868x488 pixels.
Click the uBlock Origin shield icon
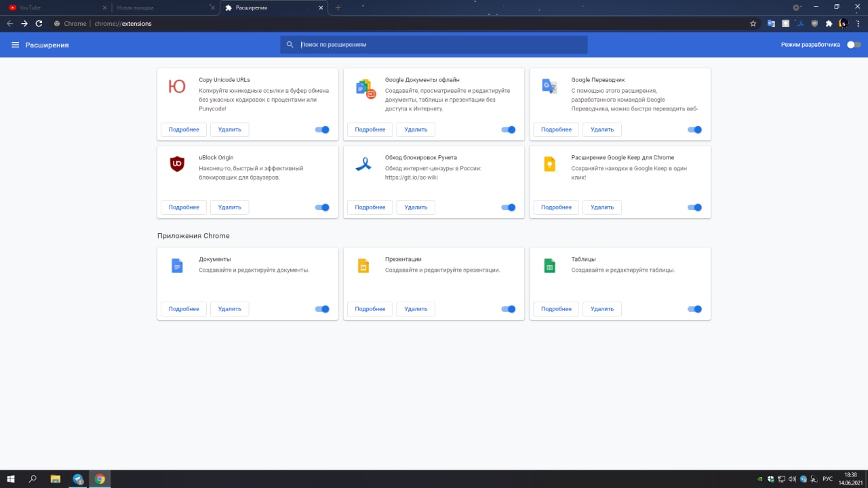(177, 163)
